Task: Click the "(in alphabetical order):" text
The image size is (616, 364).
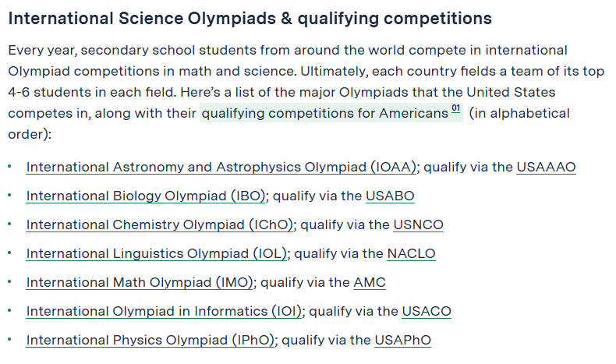Action: (x=289, y=124)
